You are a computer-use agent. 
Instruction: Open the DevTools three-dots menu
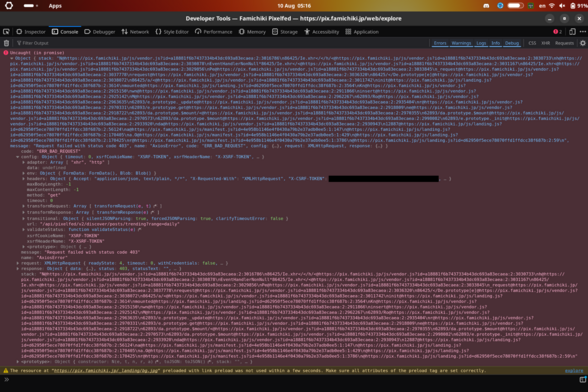[x=582, y=32]
